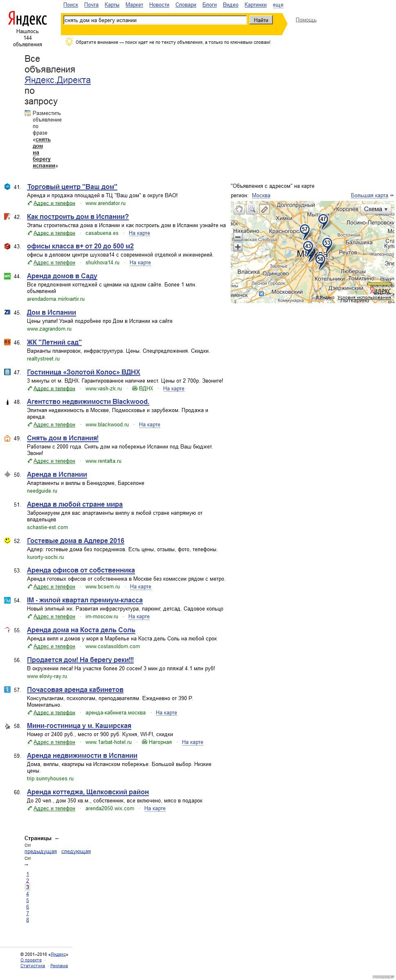Zoom in the map with plus button
Screen dimensions: 396x980
tap(238, 247)
